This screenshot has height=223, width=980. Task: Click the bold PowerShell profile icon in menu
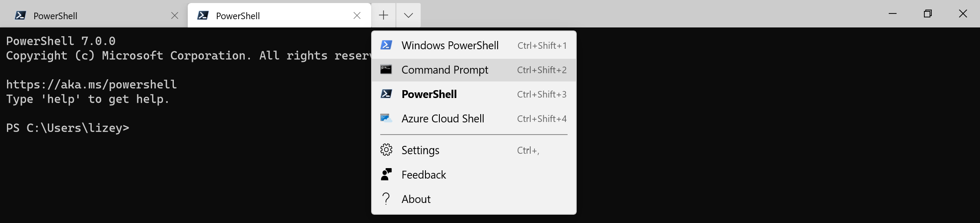click(x=386, y=94)
